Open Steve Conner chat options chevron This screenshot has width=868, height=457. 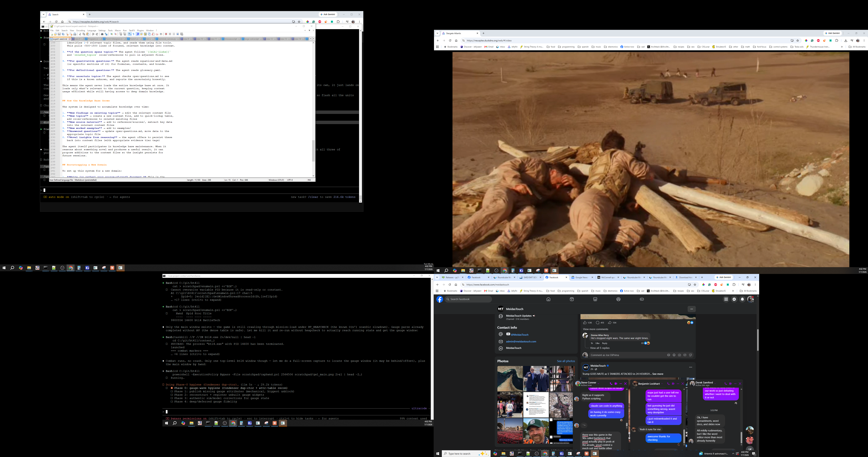tap(598, 383)
